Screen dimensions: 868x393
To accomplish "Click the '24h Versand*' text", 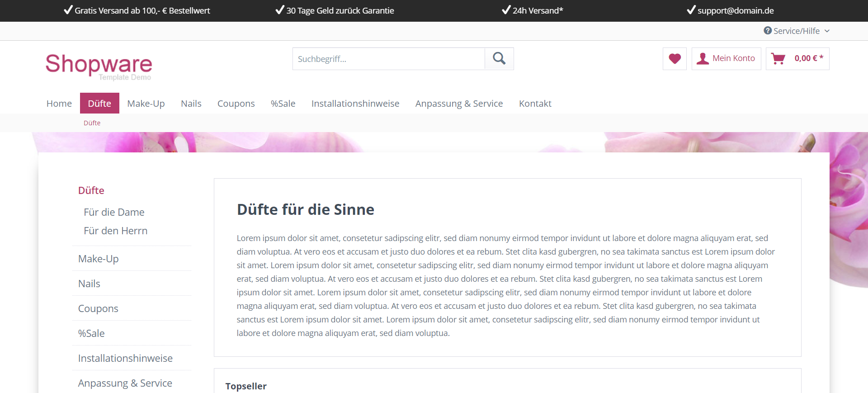I will click(x=538, y=10).
